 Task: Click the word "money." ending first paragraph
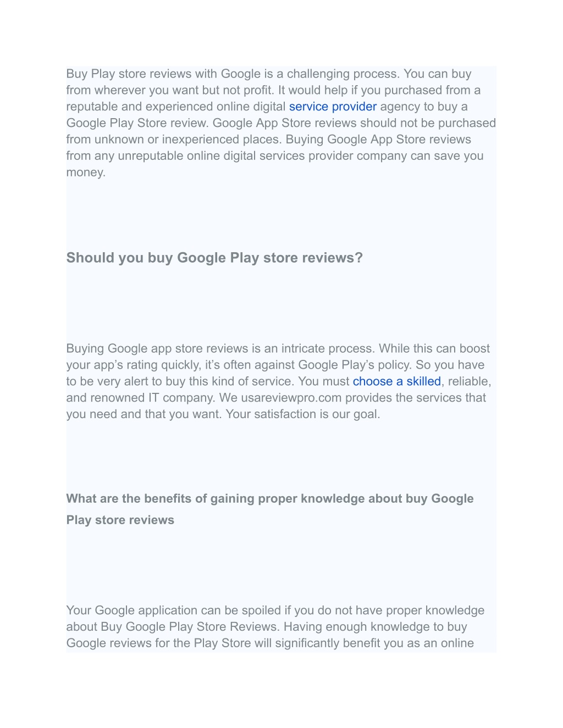click(x=86, y=173)
